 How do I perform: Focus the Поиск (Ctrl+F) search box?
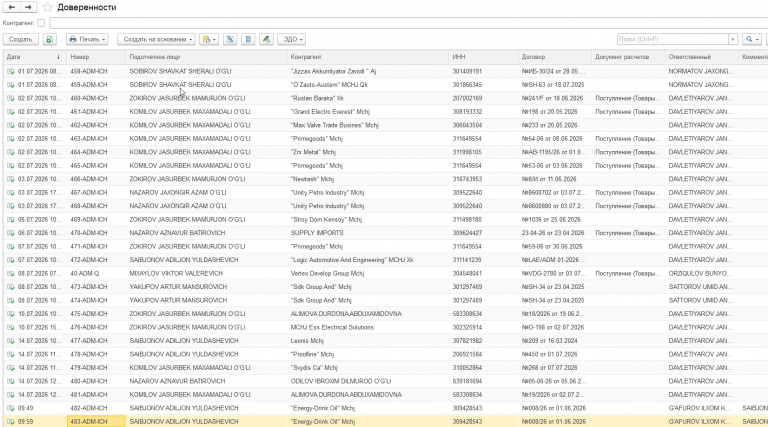672,39
